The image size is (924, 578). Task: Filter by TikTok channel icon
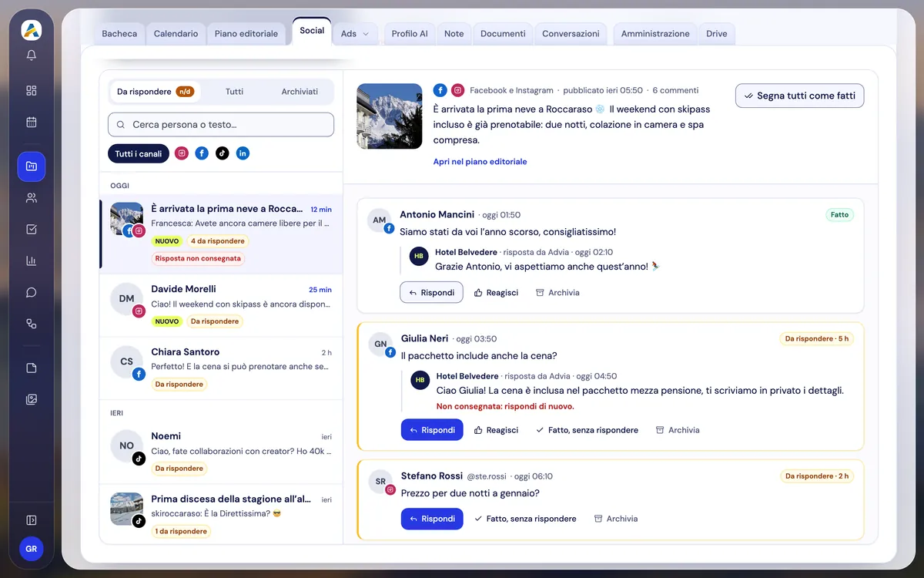click(x=222, y=153)
